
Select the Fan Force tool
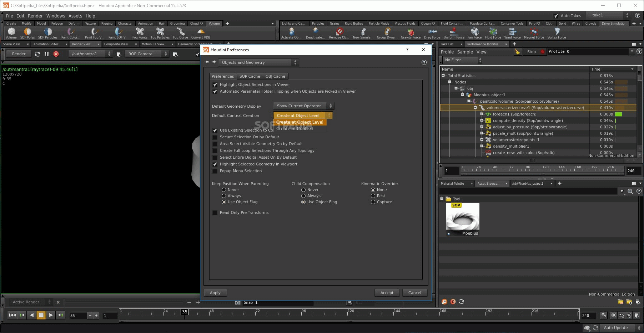coord(474,33)
